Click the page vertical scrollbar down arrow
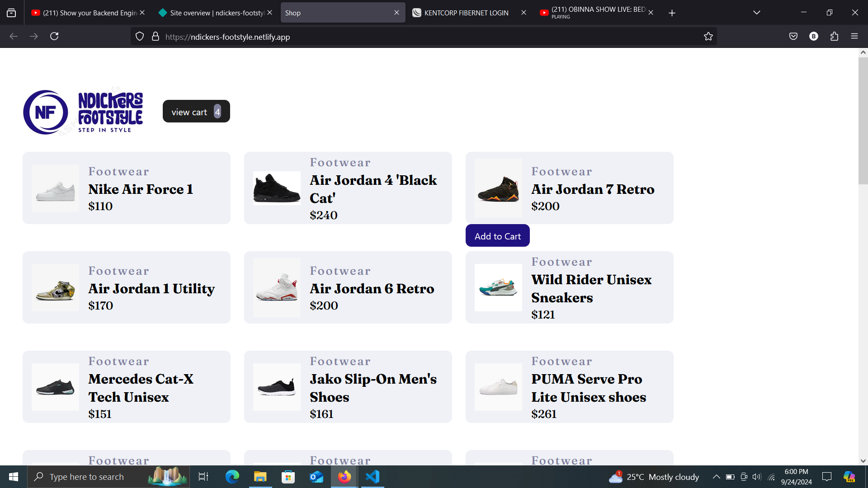Image resolution: width=868 pixels, height=488 pixels. coord(863,461)
